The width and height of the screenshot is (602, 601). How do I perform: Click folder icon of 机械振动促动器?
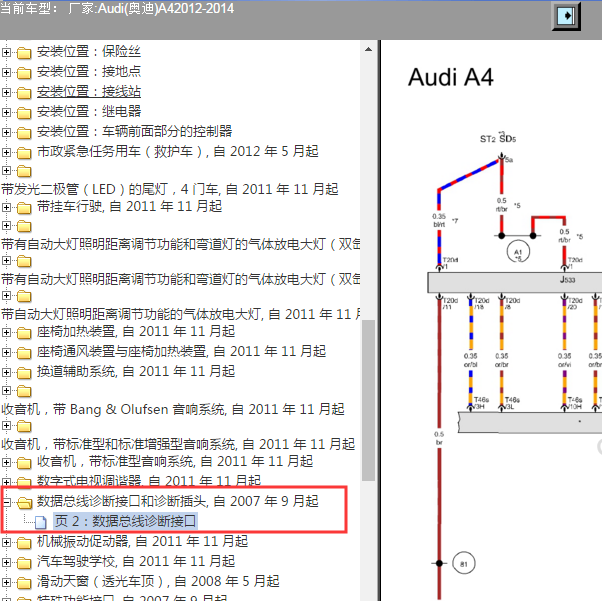[24, 543]
